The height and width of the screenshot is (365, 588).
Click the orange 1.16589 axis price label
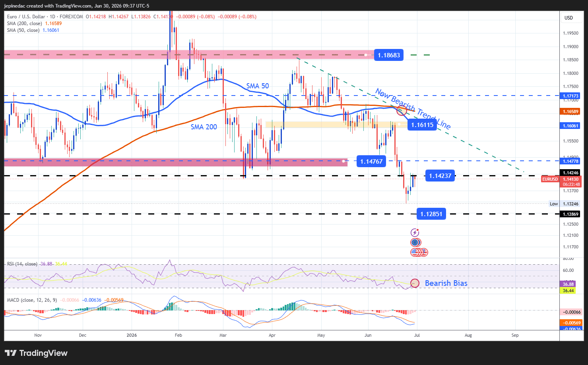coord(571,112)
